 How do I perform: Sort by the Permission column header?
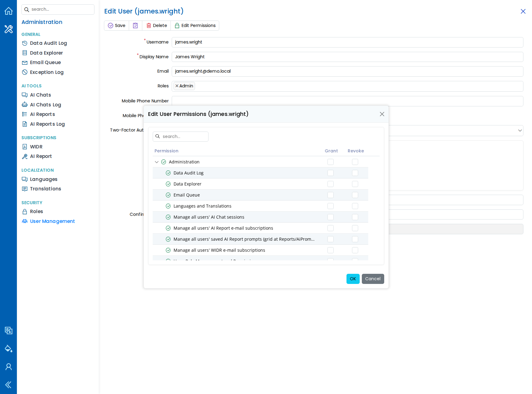pos(166,151)
